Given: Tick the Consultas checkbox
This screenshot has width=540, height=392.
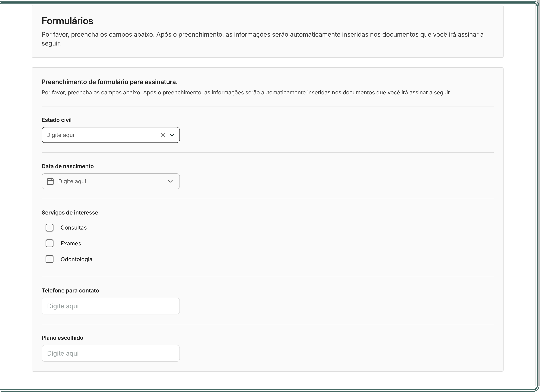Looking at the screenshot, I should [50, 228].
